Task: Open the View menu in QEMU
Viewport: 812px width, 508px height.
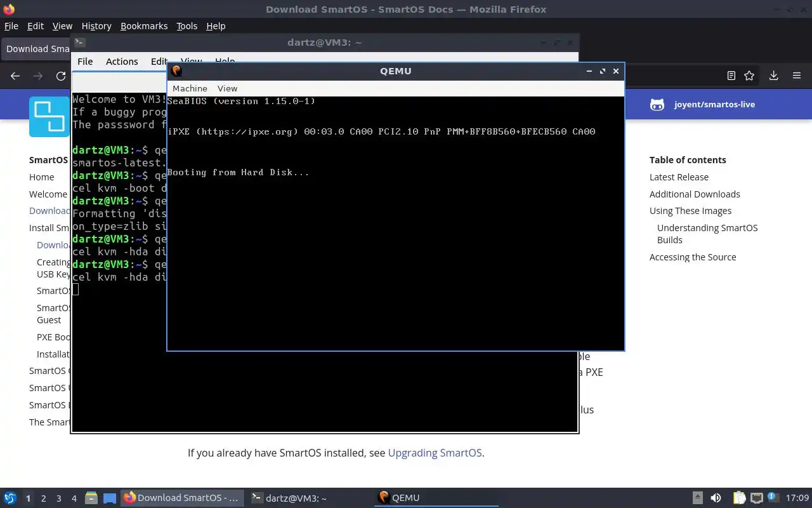Action: click(227, 88)
